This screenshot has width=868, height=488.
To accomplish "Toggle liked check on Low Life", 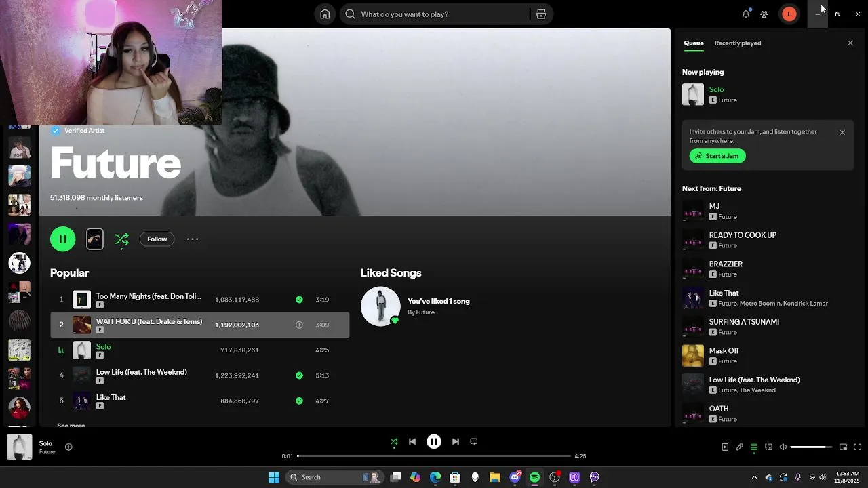I will click(299, 375).
